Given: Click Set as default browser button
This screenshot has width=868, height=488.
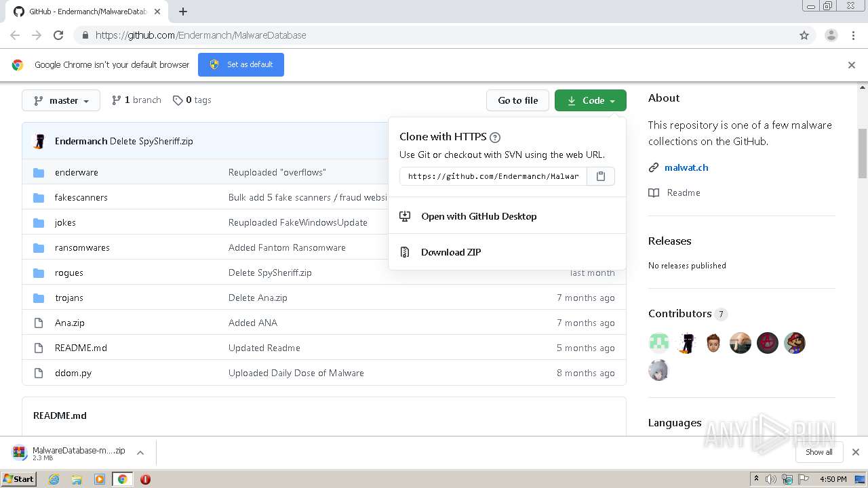Looking at the screenshot, I should [x=241, y=64].
